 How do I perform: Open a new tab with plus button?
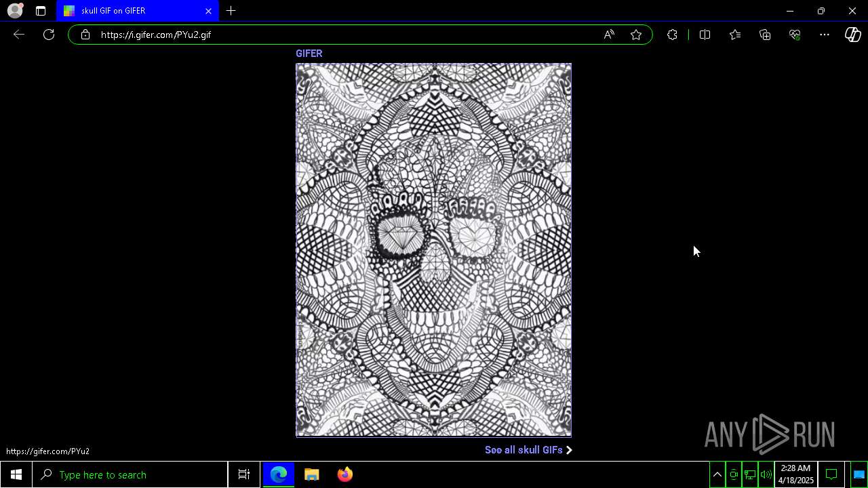[x=231, y=11]
